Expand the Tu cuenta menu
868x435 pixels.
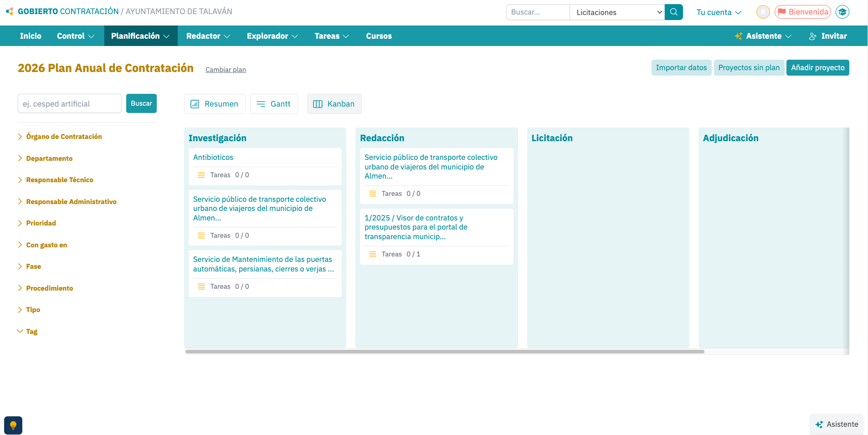719,12
